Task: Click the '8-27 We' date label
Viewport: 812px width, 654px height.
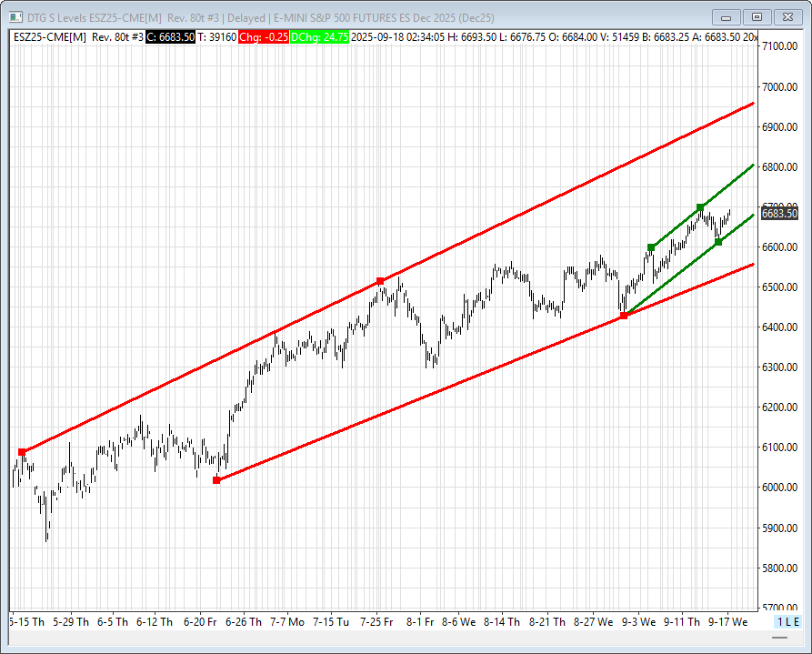Action: (x=594, y=622)
